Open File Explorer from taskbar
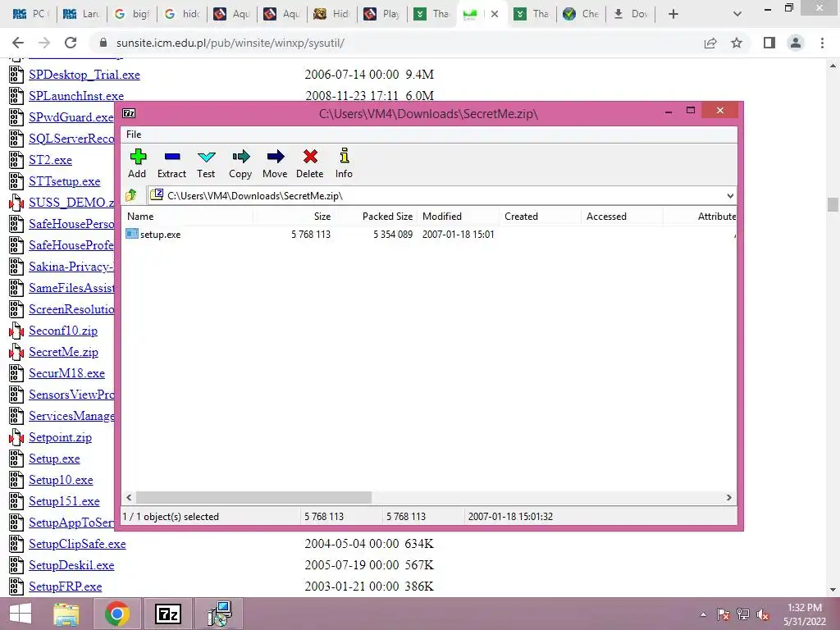The width and height of the screenshot is (840, 630). point(66,614)
